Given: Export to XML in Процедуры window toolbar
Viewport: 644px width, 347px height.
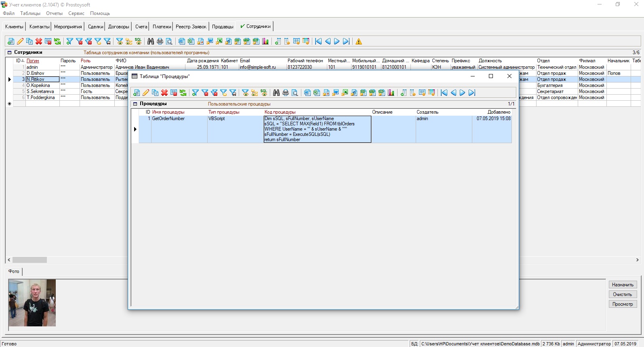Looking at the screenshot, I should pos(382,93).
